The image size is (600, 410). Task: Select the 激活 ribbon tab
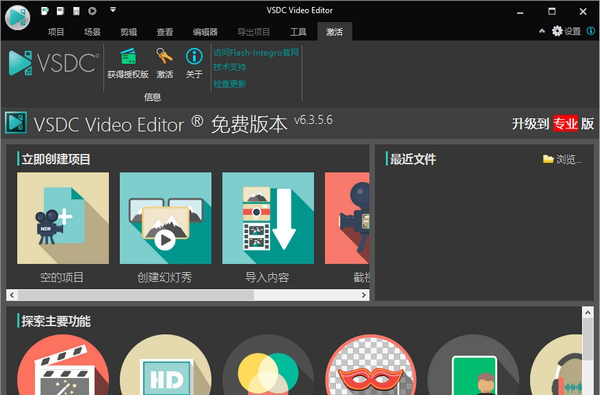coord(334,32)
